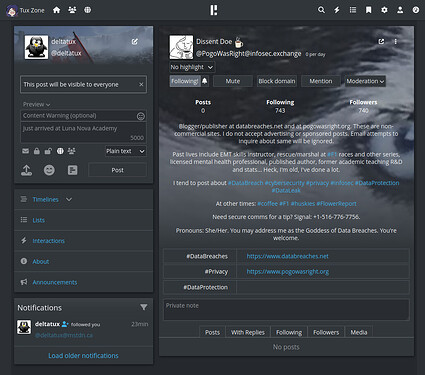Switch to the Posts tab
Screen dimensions: 425x375
[212, 332]
